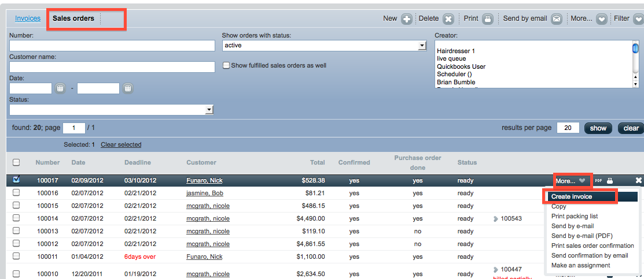The image size is (644, 279).
Task: Click the Total column header
Action: (318, 162)
